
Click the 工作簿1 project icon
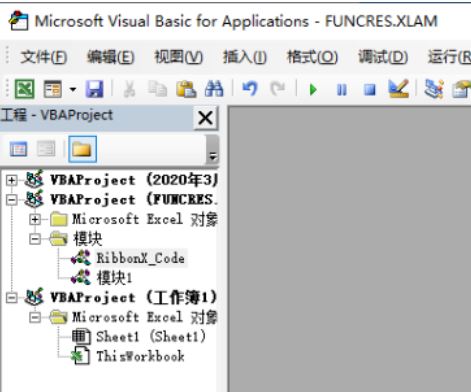point(34,297)
